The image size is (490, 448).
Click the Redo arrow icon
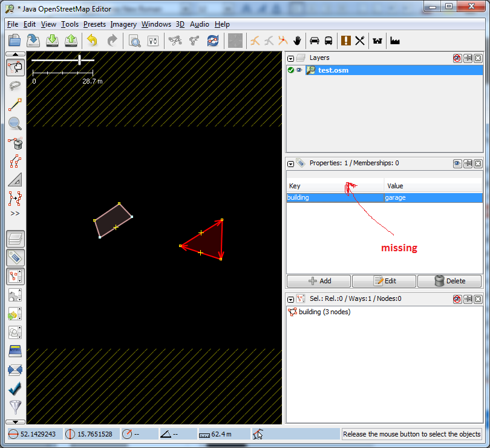tap(112, 41)
